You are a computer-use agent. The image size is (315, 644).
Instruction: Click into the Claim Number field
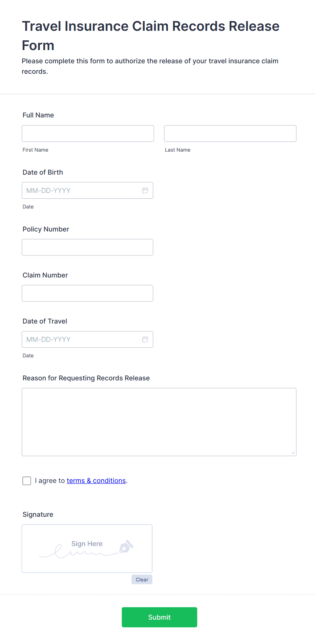pyautogui.click(x=87, y=293)
